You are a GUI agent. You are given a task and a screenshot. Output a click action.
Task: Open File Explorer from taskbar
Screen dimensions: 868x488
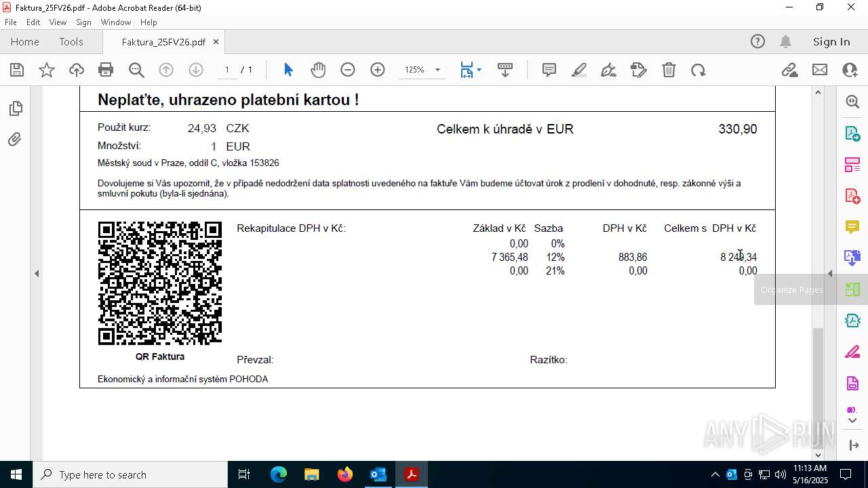[312, 474]
